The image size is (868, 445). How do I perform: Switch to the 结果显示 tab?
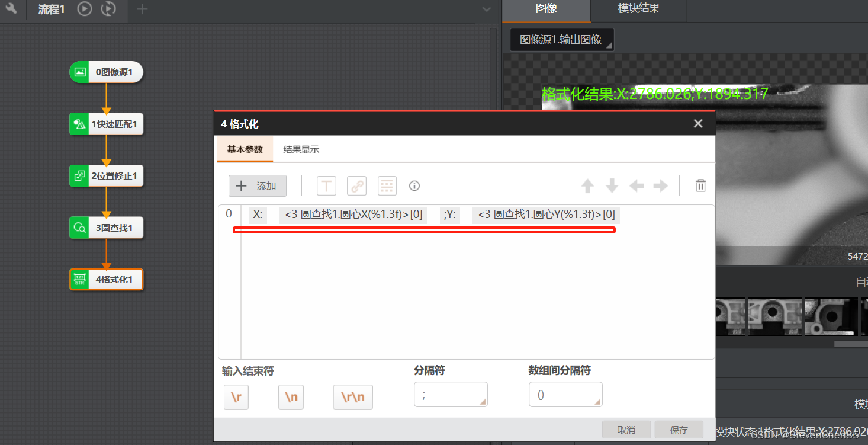tap(301, 149)
